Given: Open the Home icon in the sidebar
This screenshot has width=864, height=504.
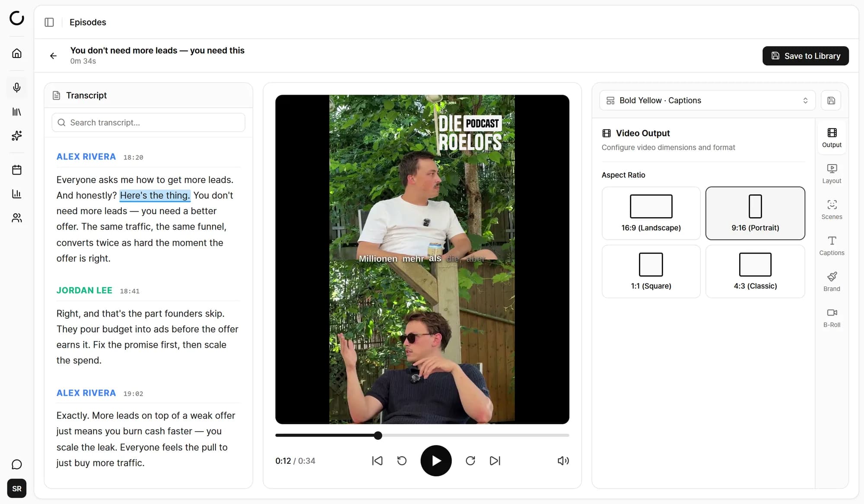Looking at the screenshot, I should tap(17, 53).
